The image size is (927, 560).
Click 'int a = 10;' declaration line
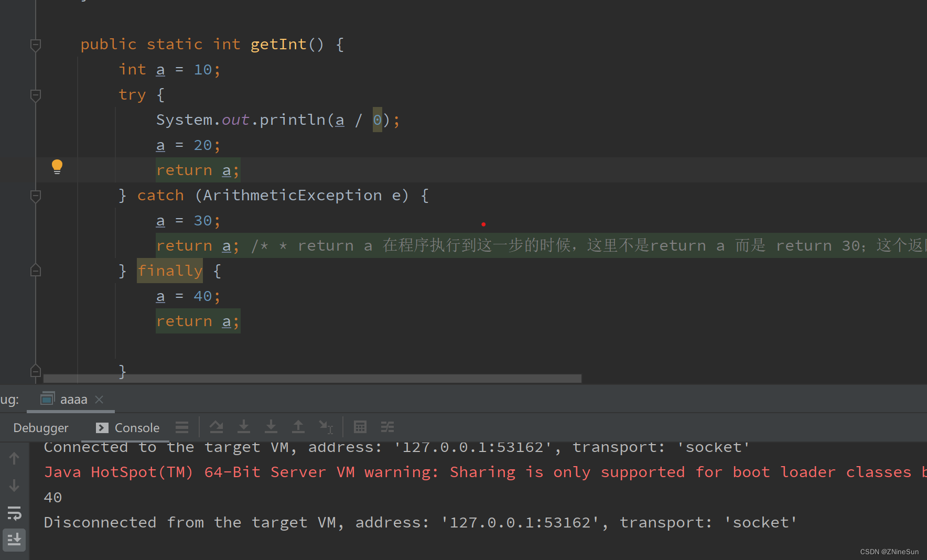pos(169,70)
